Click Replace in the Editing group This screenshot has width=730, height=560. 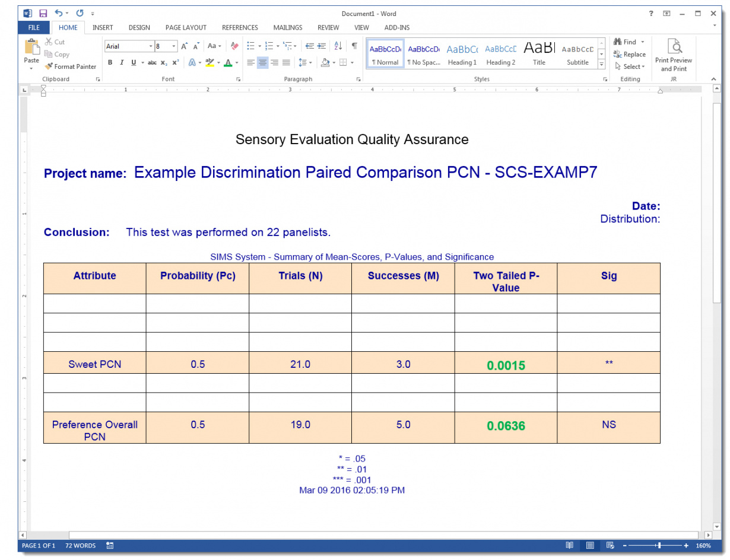pyautogui.click(x=629, y=55)
